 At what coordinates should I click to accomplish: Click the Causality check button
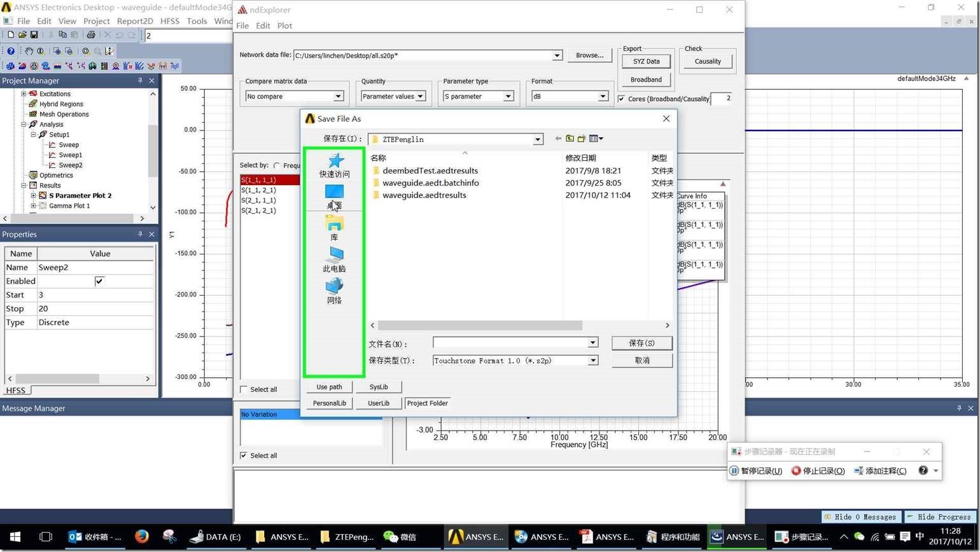tap(708, 61)
